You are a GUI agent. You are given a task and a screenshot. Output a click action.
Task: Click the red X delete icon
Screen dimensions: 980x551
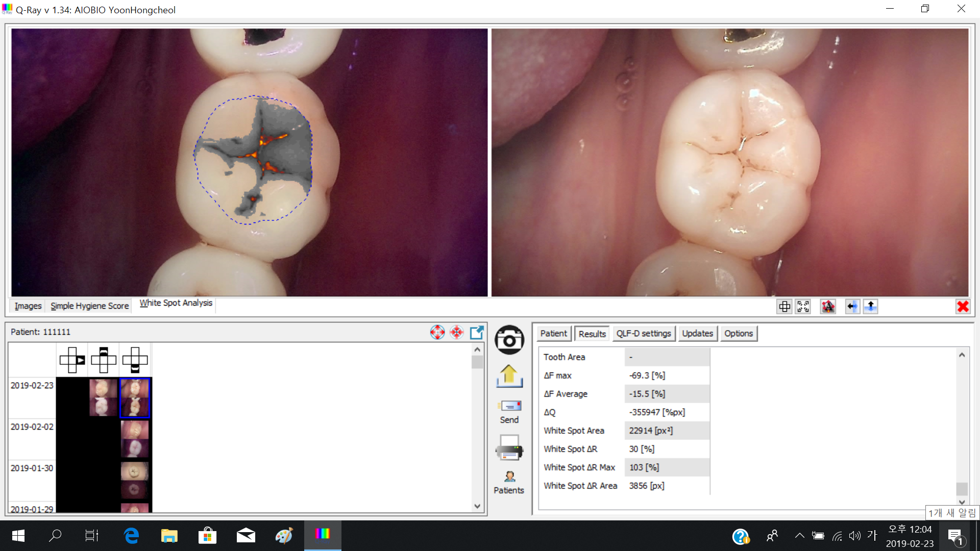(963, 307)
